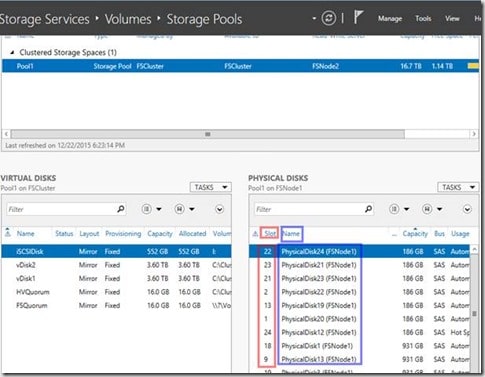Viewport: 485px width, 377px height.
Task: Sort physical disks by Bus column
Action: [x=439, y=234]
